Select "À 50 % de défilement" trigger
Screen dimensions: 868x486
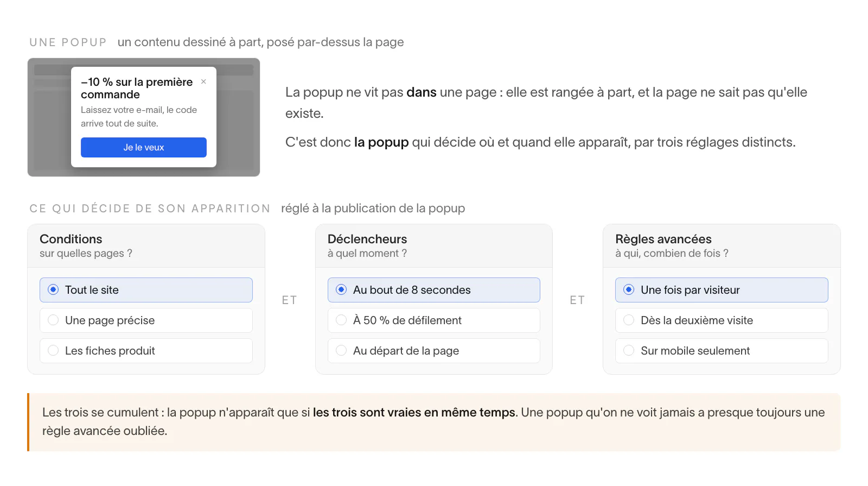[434, 320]
